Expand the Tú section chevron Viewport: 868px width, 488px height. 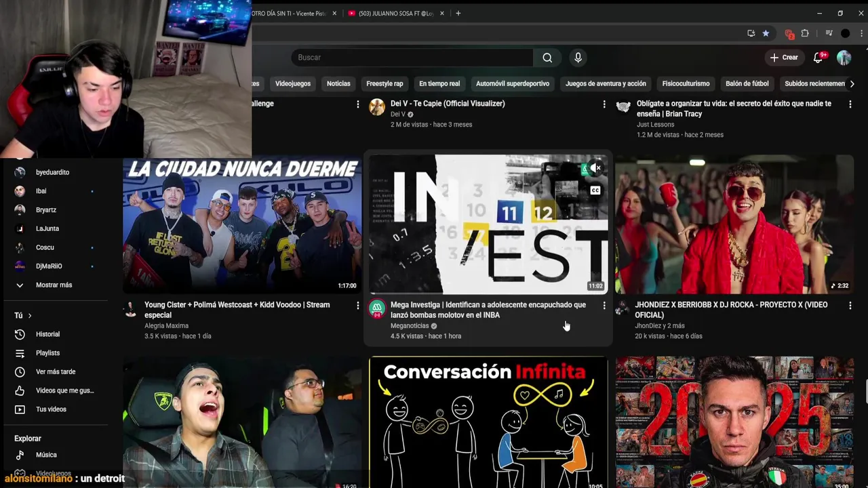pyautogui.click(x=30, y=316)
